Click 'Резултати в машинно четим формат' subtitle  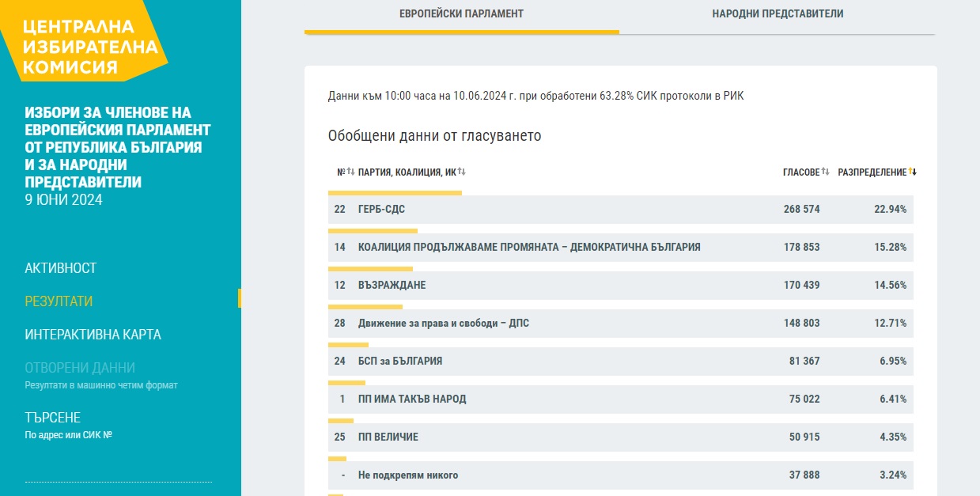(101, 385)
